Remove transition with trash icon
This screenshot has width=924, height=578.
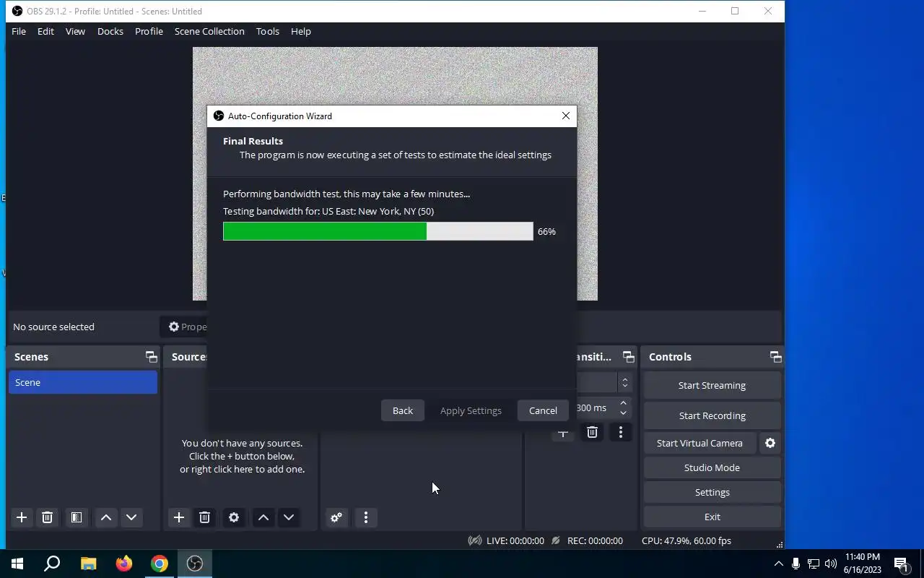[592, 432]
